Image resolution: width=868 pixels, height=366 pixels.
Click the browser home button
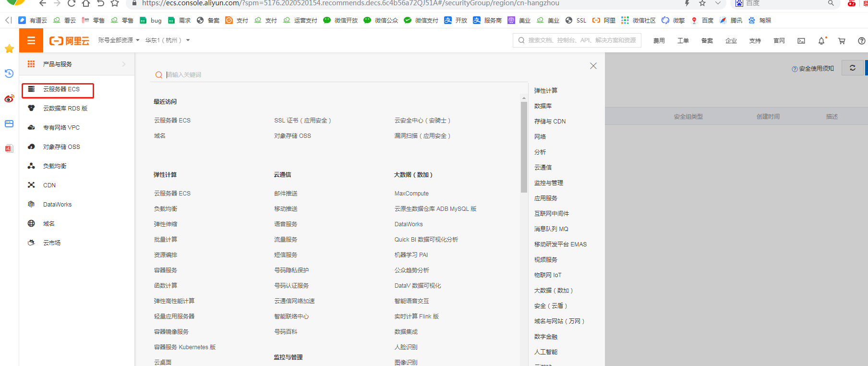pyautogui.click(x=85, y=3)
